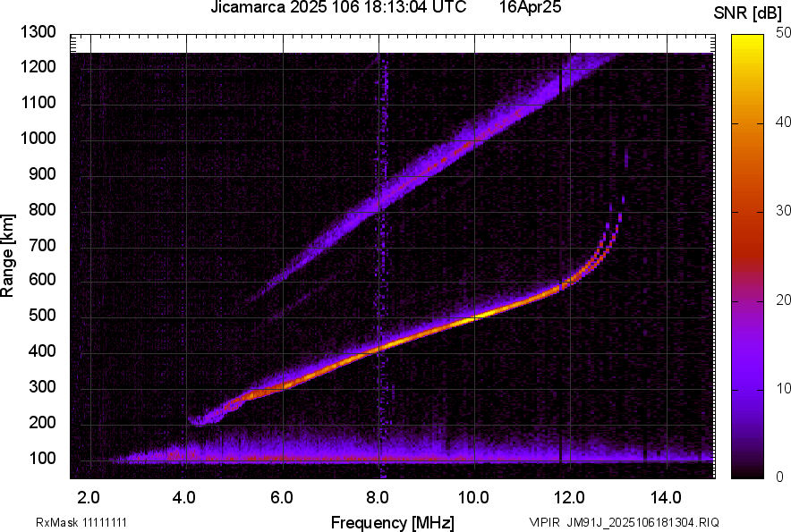
Task: Click range tick label '1000'
Action: pos(38,138)
